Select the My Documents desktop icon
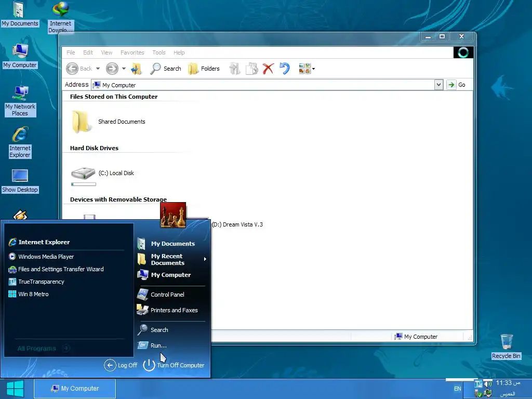This screenshot has width=532, height=399. click(20, 14)
